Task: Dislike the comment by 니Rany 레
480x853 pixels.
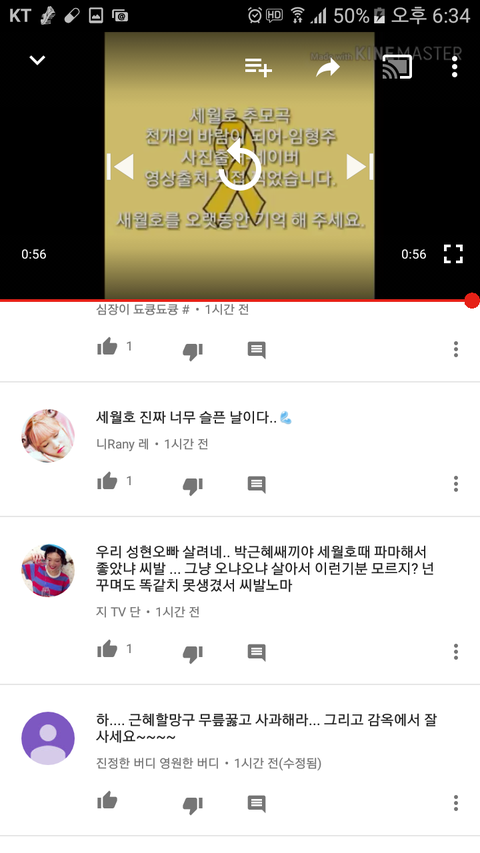Action: tap(193, 485)
